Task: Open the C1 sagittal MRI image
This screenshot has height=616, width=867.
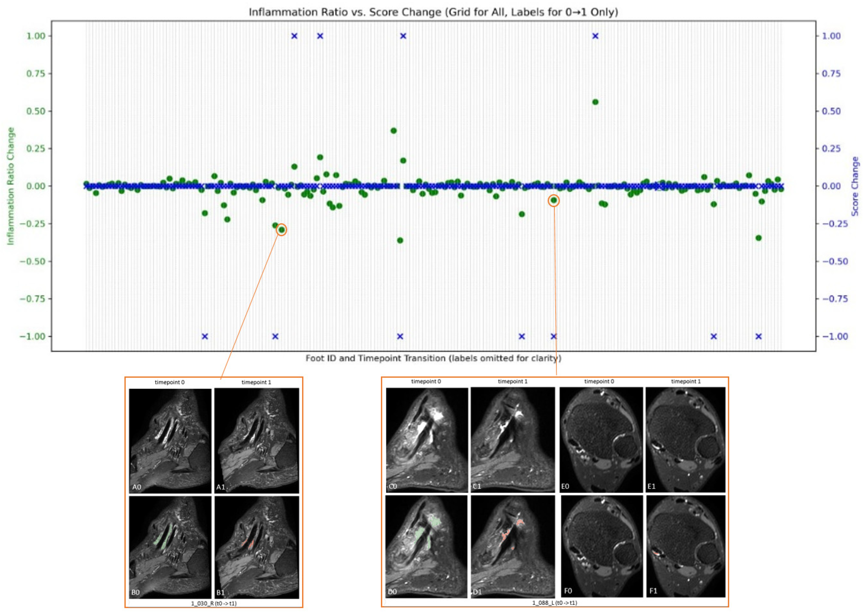Action: (x=513, y=440)
